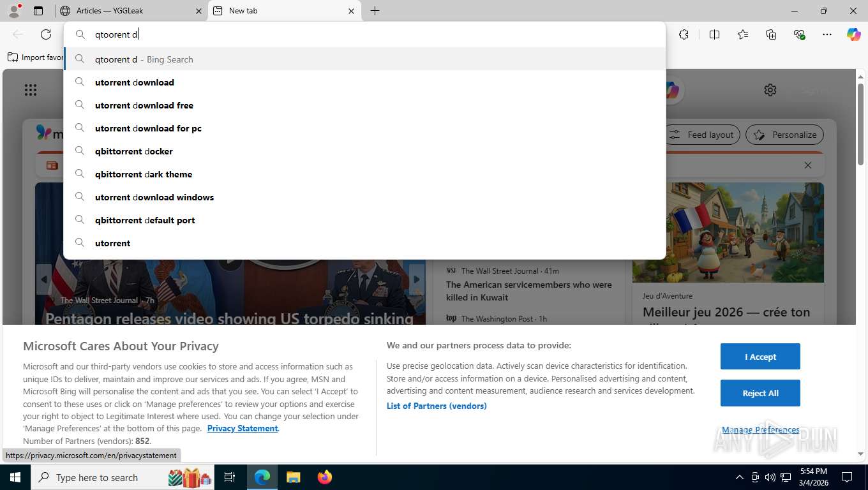The height and width of the screenshot is (490, 868).
Task: Open the new tab page apps grid
Action: pos(31,90)
